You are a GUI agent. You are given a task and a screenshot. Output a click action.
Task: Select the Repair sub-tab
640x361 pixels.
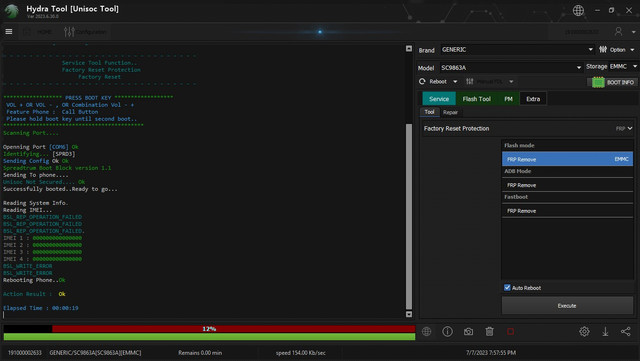pyautogui.click(x=450, y=112)
